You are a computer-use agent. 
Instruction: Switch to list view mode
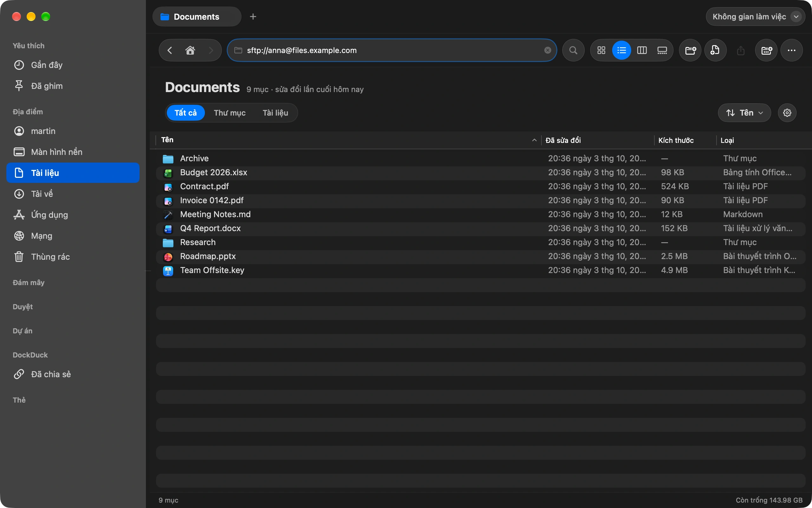pos(621,50)
